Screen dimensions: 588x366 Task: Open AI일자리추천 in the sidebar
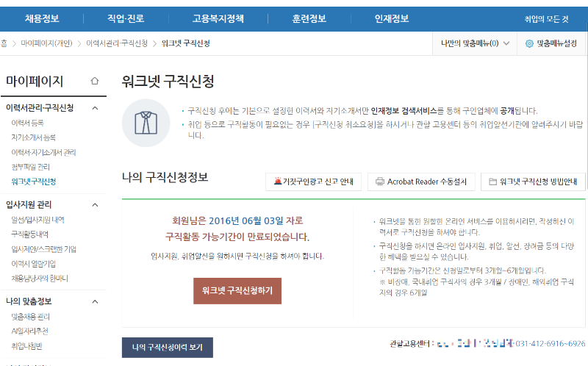(x=29, y=331)
